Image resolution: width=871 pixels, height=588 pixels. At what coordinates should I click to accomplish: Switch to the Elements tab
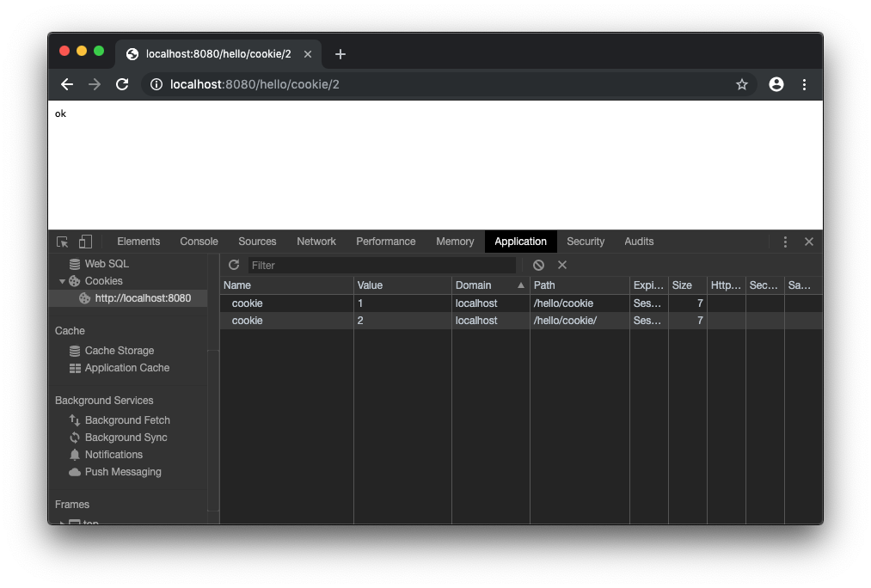(x=138, y=242)
